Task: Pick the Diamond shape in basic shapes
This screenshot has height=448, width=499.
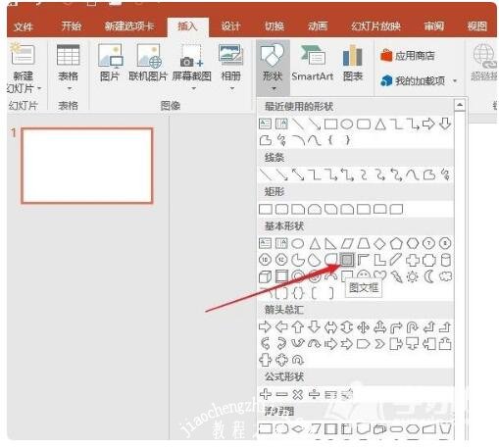Action: click(379, 243)
